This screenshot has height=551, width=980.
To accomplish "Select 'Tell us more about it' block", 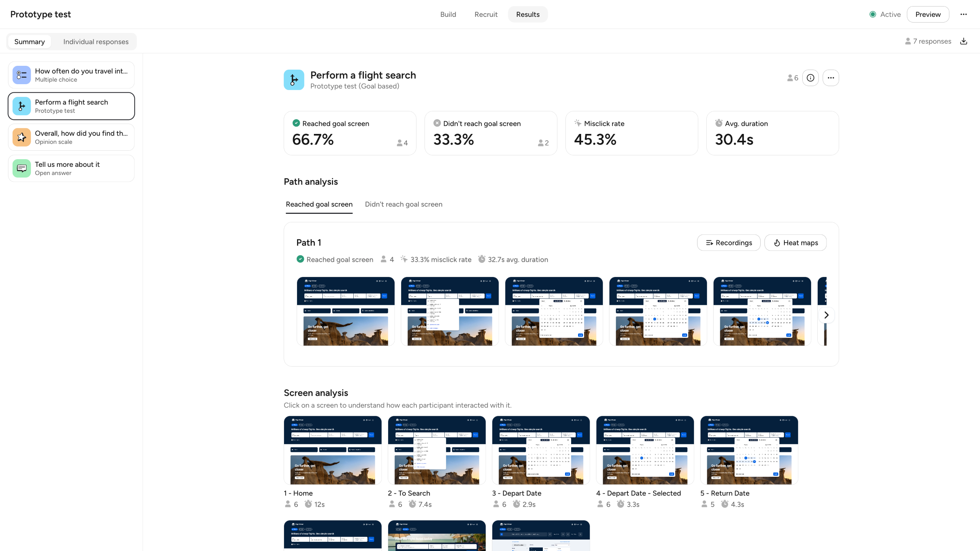I will [71, 168].
